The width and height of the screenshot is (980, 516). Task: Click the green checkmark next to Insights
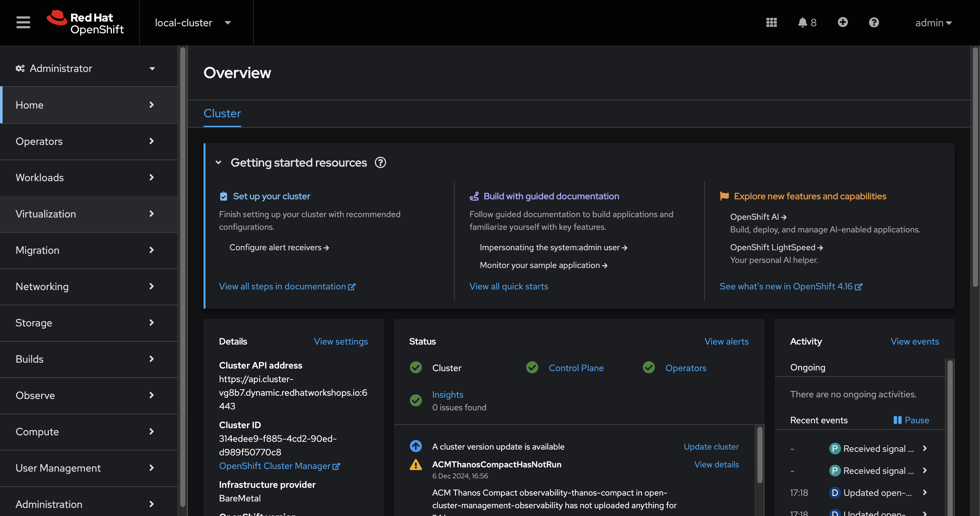(415, 400)
